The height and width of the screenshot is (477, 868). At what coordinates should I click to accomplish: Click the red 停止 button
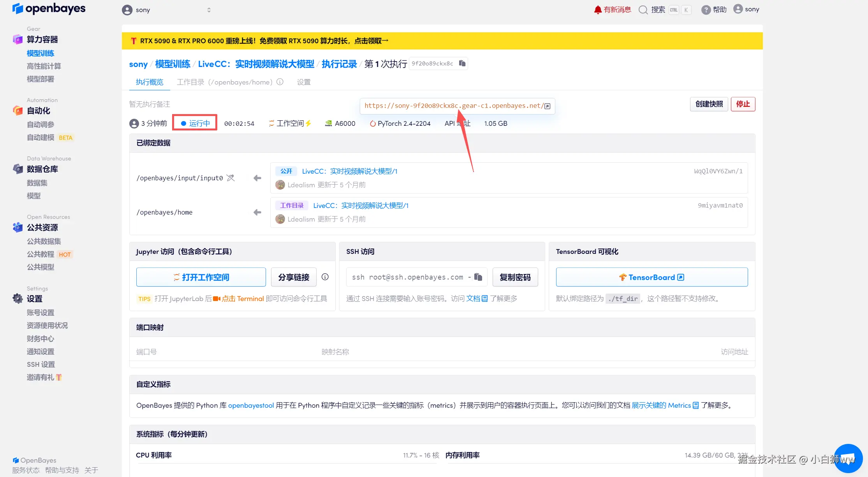point(743,104)
